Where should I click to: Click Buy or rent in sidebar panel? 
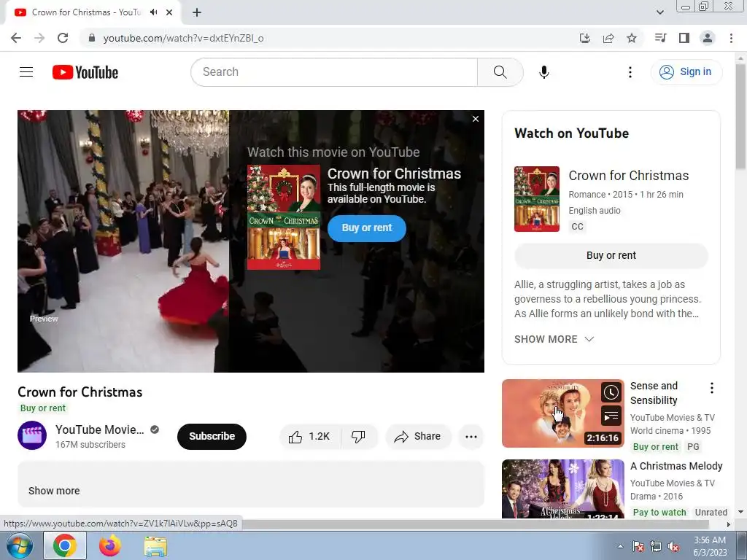coord(611,256)
